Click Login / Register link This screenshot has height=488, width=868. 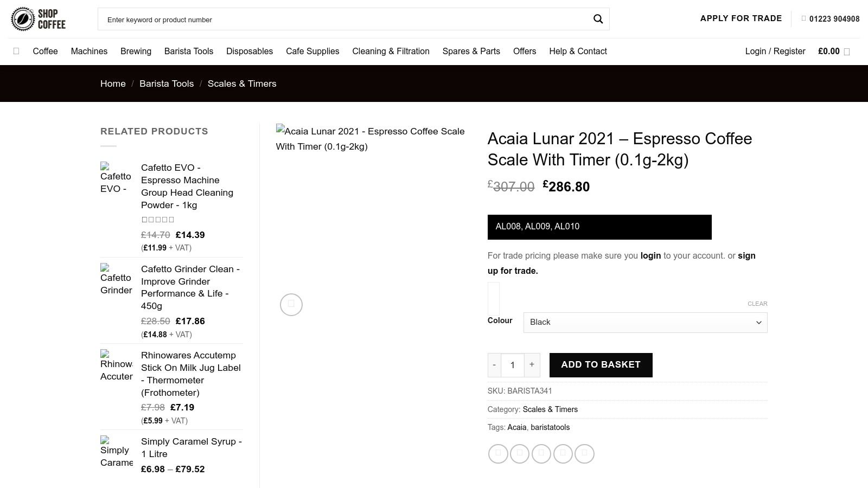(775, 51)
